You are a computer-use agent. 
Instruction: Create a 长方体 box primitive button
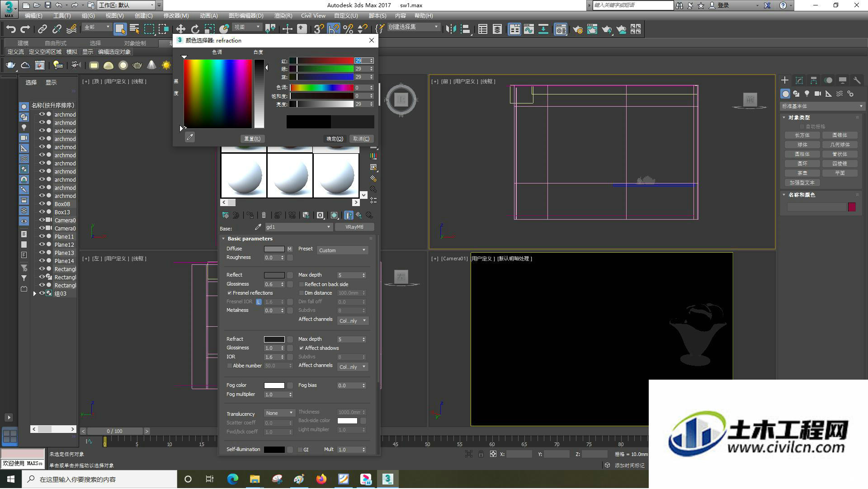point(802,135)
